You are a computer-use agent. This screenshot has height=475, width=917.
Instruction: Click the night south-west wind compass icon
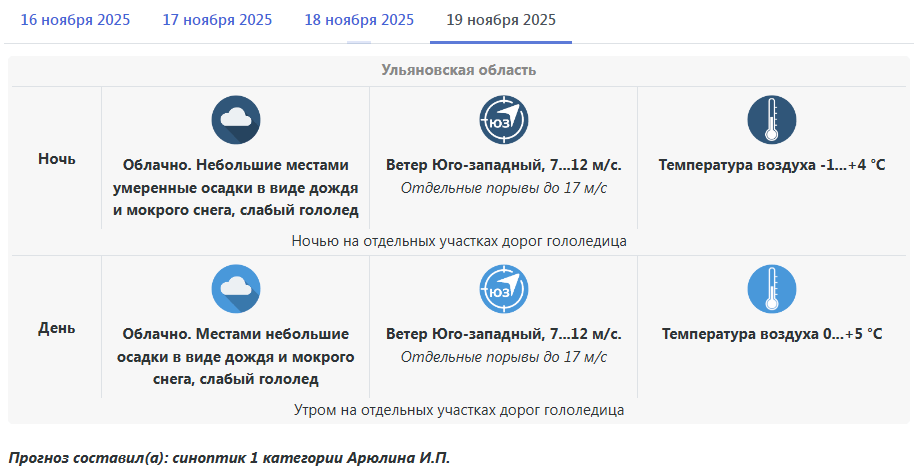coord(503,120)
